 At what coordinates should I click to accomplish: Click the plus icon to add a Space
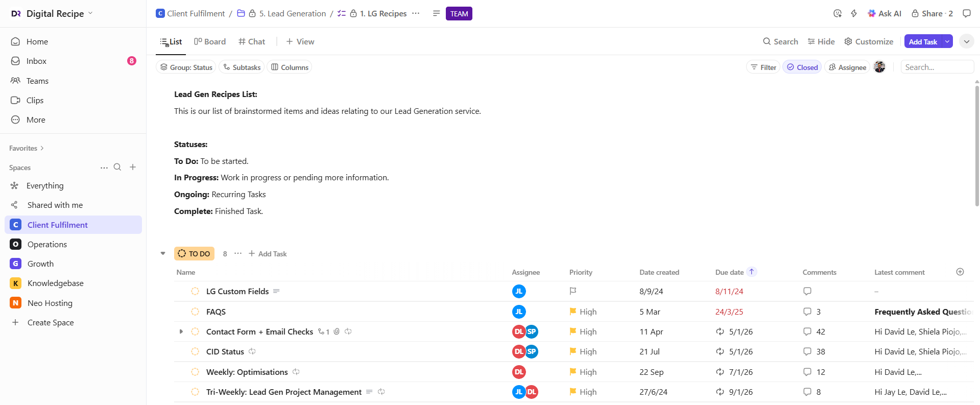(x=133, y=167)
